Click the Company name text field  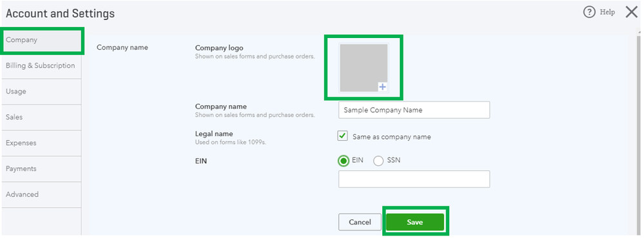pyautogui.click(x=414, y=110)
